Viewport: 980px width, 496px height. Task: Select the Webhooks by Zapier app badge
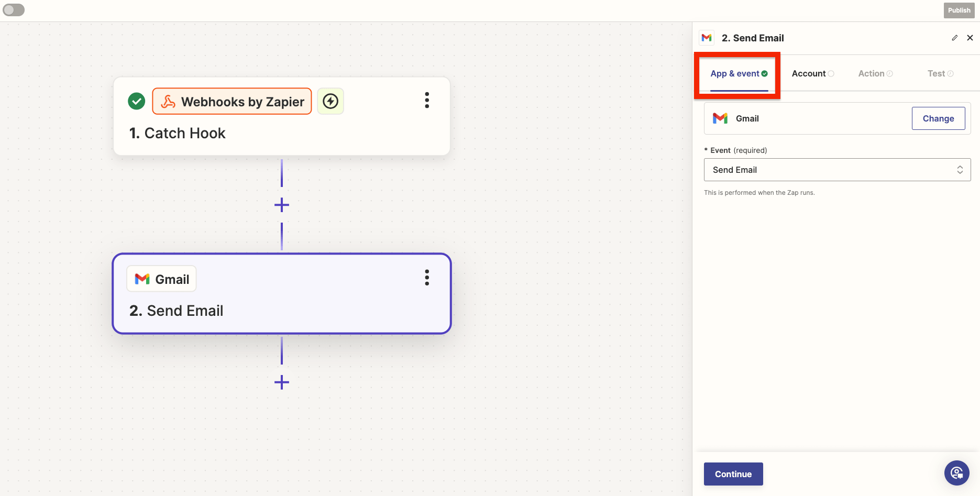pyautogui.click(x=232, y=101)
